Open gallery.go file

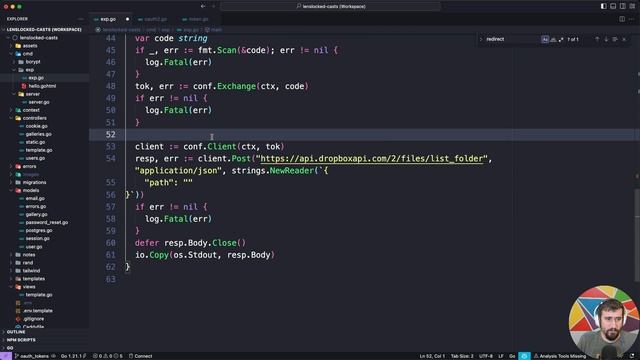[x=44, y=215]
